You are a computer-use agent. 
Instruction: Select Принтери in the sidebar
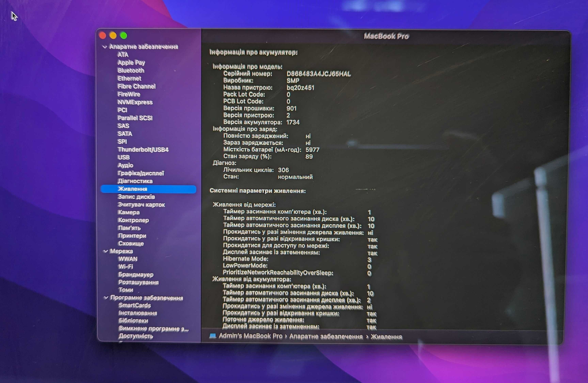click(x=132, y=236)
